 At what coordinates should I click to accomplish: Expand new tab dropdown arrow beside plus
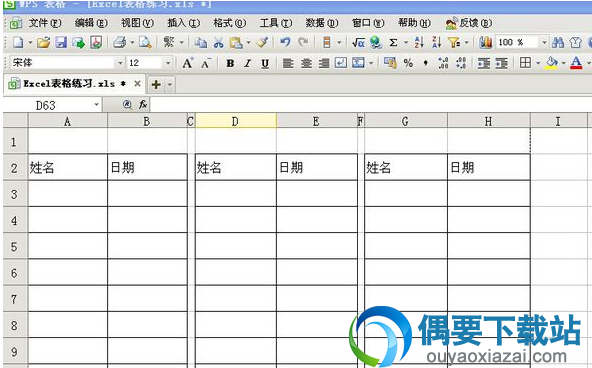(x=170, y=85)
